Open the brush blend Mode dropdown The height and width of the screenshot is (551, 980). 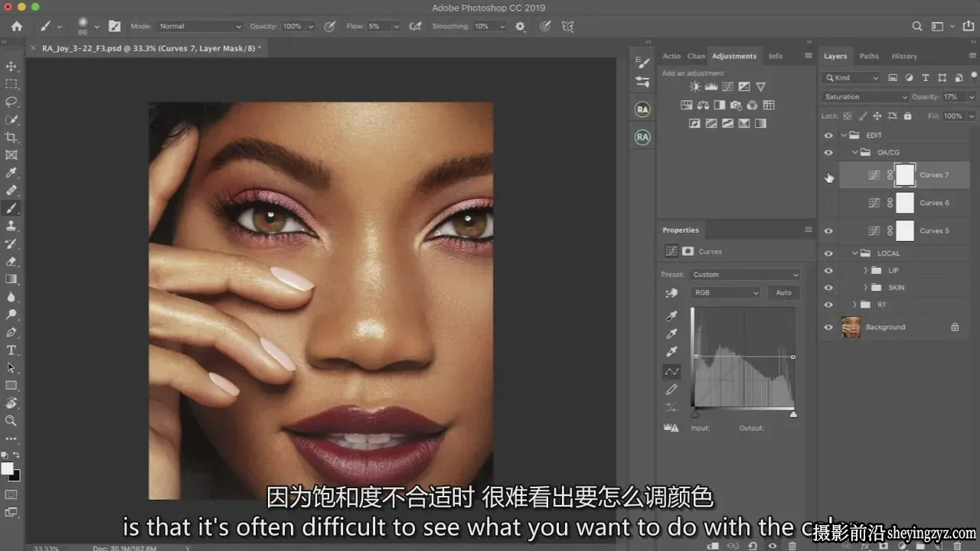click(200, 26)
